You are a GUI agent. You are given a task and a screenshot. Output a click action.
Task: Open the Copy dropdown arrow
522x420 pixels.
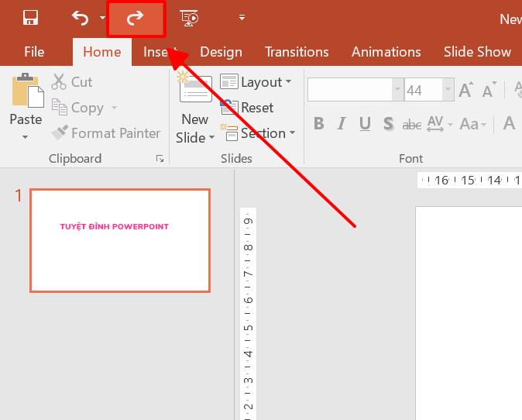coord(114,108)
